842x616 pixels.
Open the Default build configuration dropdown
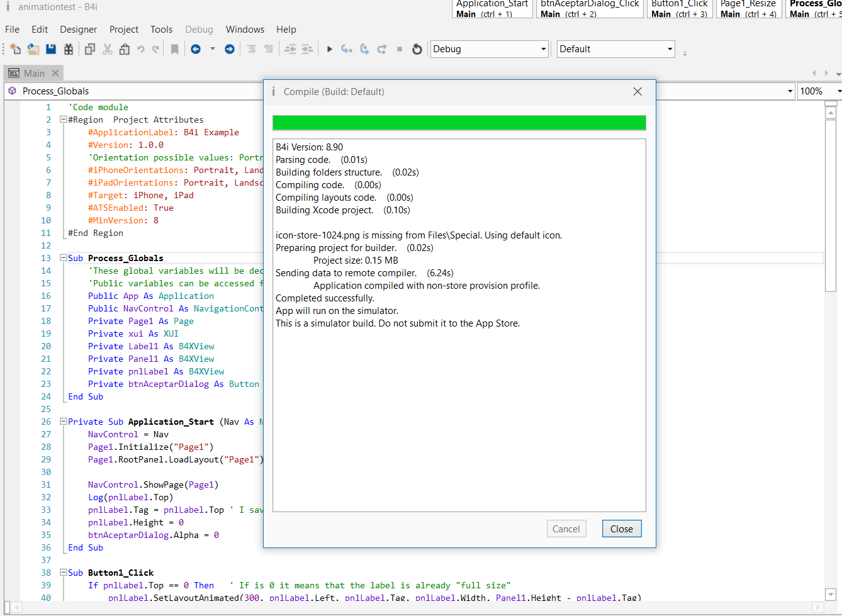pyautogui.click(x=615, y=49)
